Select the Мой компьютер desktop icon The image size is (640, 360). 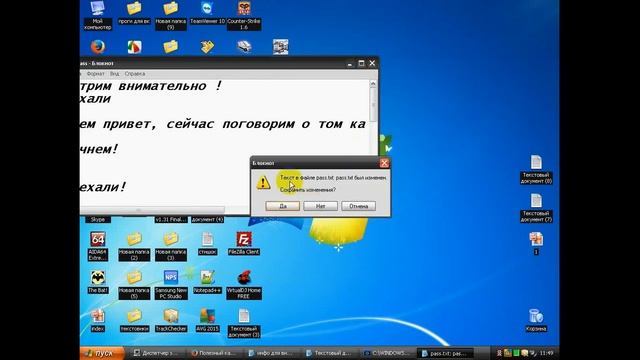tap(98, 16)
